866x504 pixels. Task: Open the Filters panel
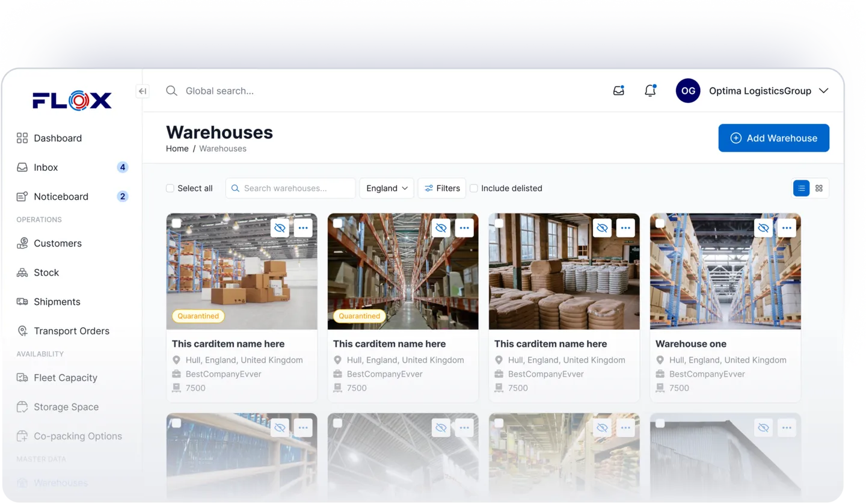tap(442, 188)
